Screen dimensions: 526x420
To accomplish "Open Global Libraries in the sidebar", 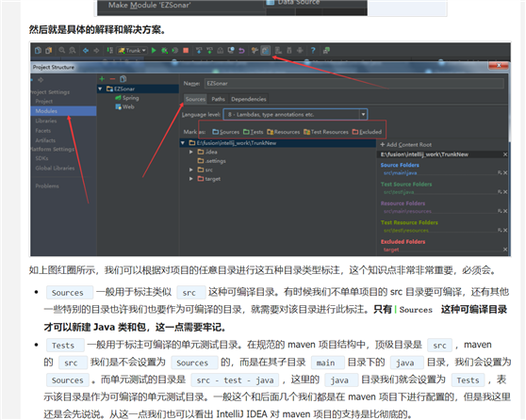I will point(55,169).
